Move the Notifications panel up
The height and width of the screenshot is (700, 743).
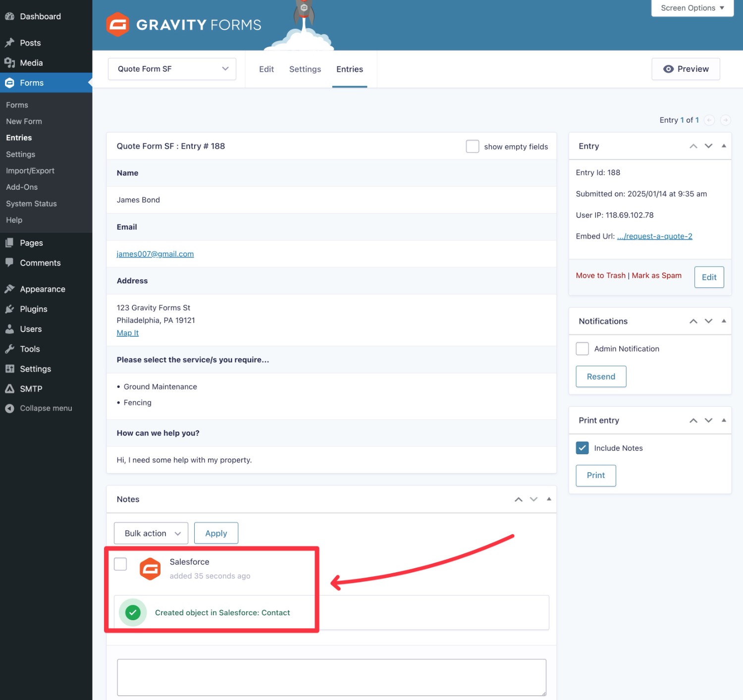(x=693, y=321)
